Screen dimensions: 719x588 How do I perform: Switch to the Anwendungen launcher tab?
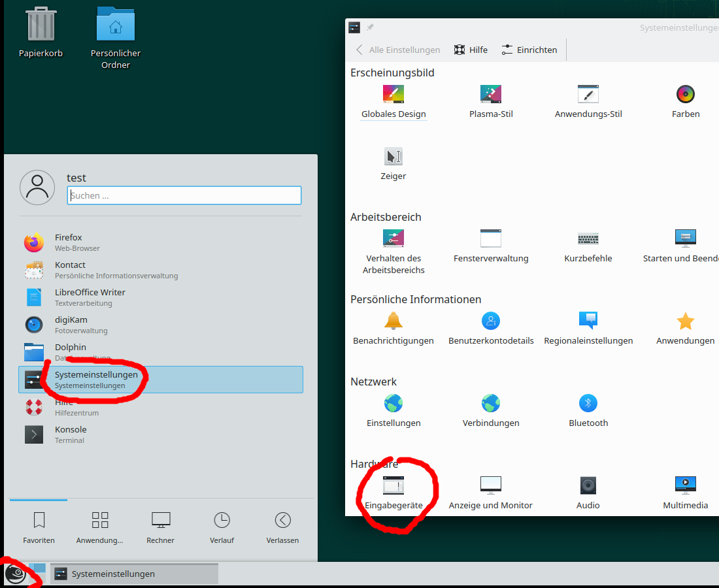click(99, 527)
